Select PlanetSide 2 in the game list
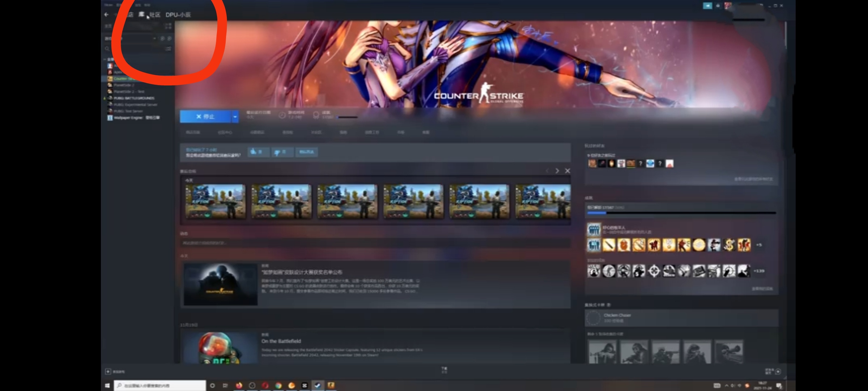This screenshot has height=391, width=868. pyautogui.click(x=124, y=85)
